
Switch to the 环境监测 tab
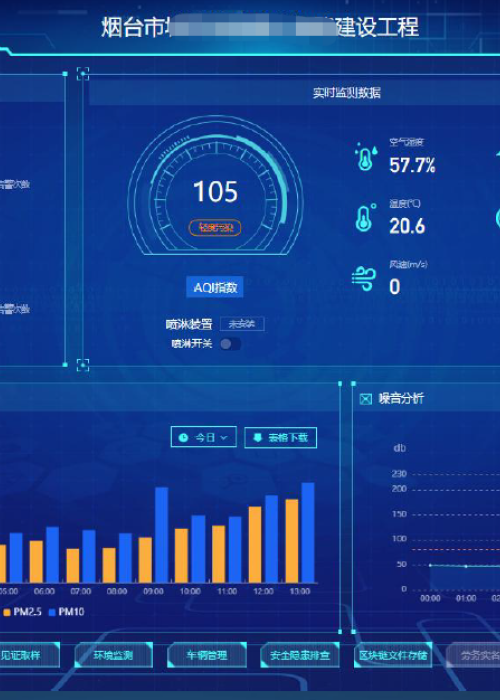tap(113, 655)
